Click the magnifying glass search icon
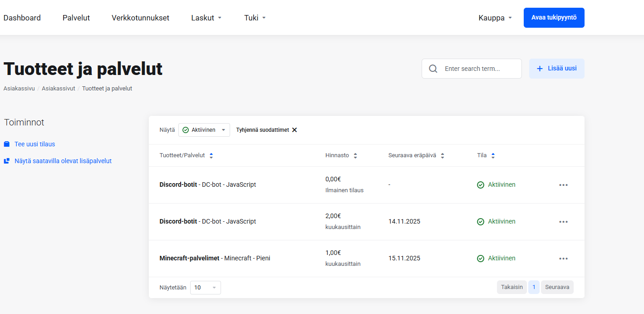This screenshot has width=644, height=314. tap(433, 69)
